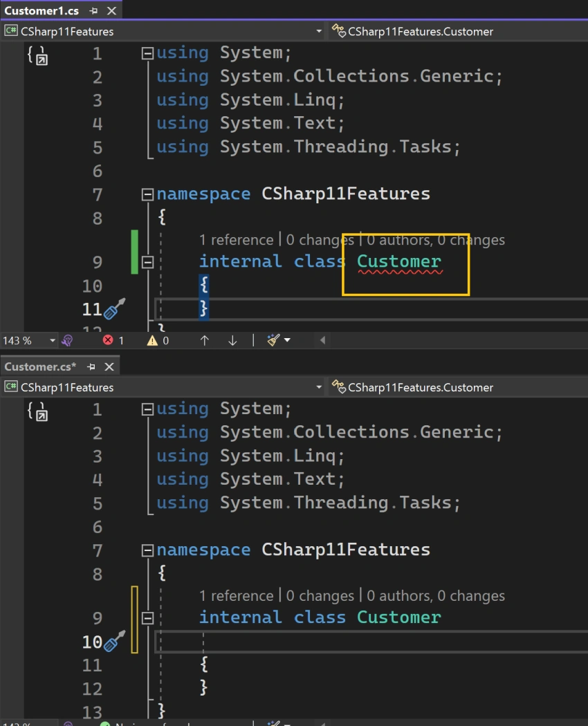The width and height of the screenshot is (588, 726).
Task: Open '1 reference' CodeLens in Customer1.cs
Action: (237, 240)
